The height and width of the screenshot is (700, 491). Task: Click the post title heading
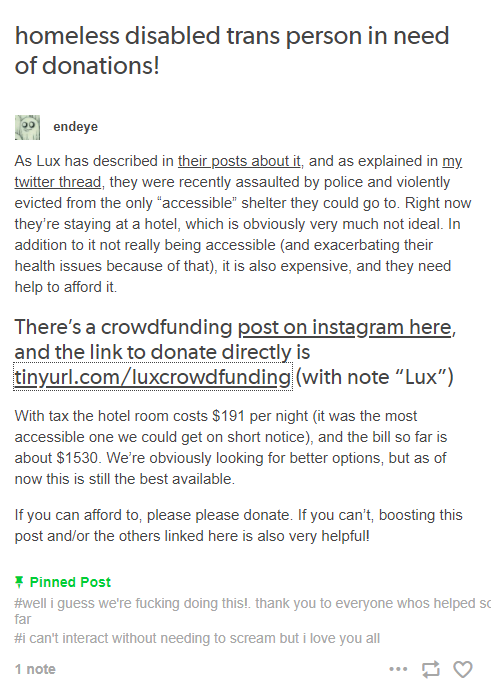click(232, 50)
